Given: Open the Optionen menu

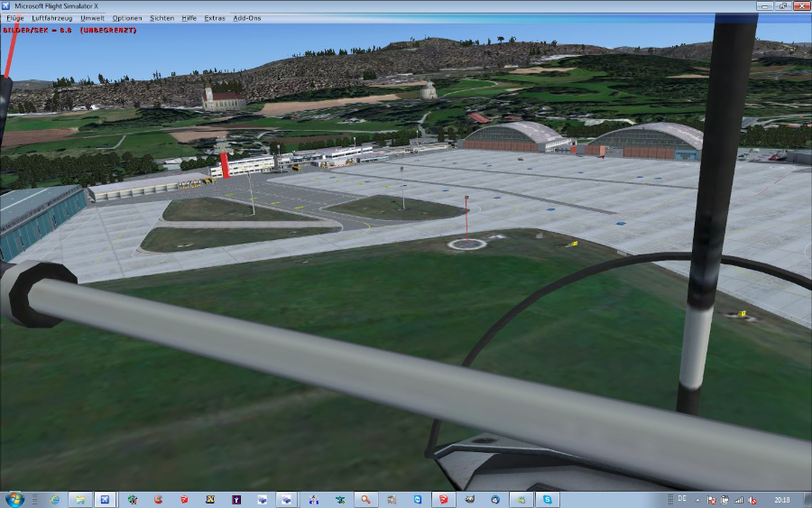Looking at the screenshot, I should pos(127,18).
